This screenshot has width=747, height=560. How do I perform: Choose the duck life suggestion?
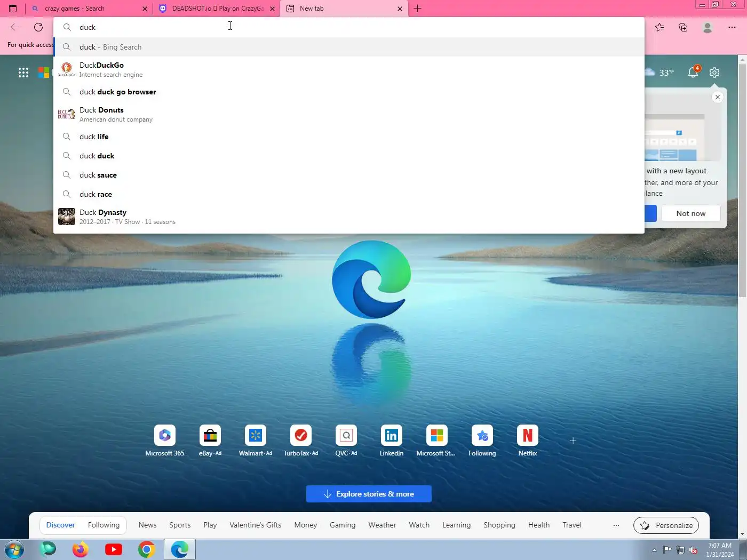click(x=349, y=137)
